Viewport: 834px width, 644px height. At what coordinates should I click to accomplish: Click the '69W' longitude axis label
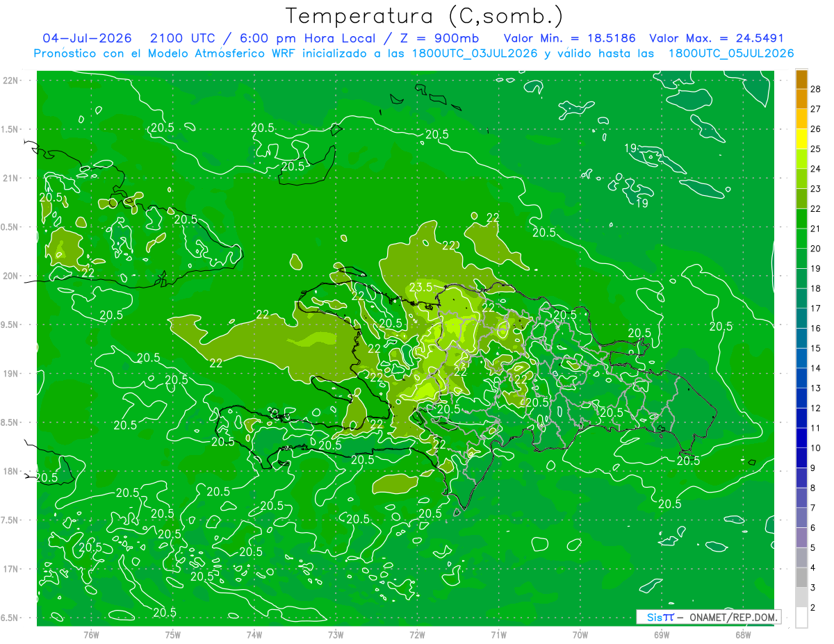[x=662, y=634]
